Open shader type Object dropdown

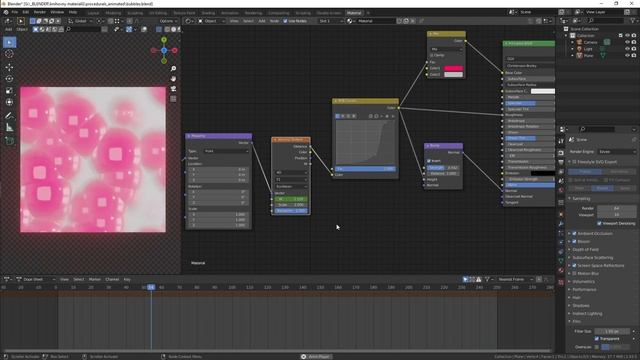[x=212, y=21]
